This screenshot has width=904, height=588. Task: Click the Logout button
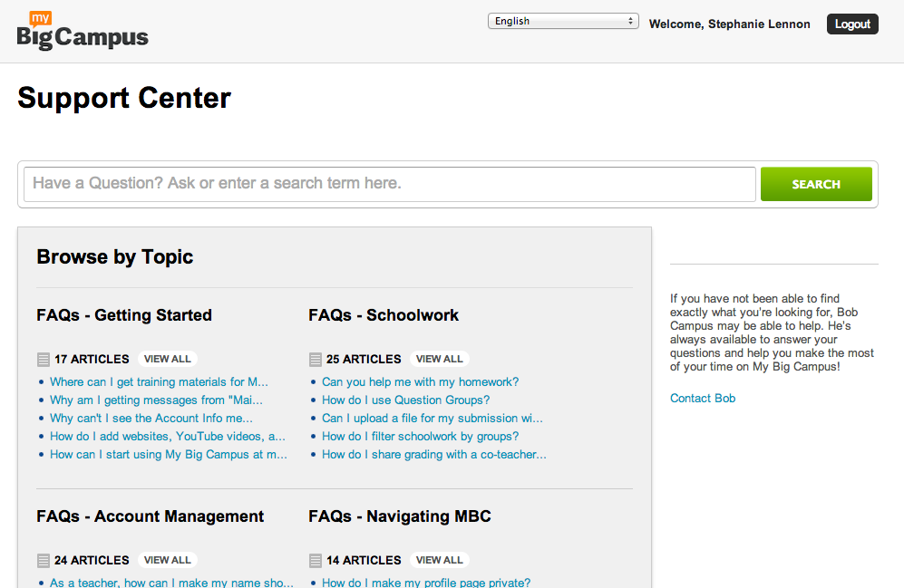tap(852, 24)
